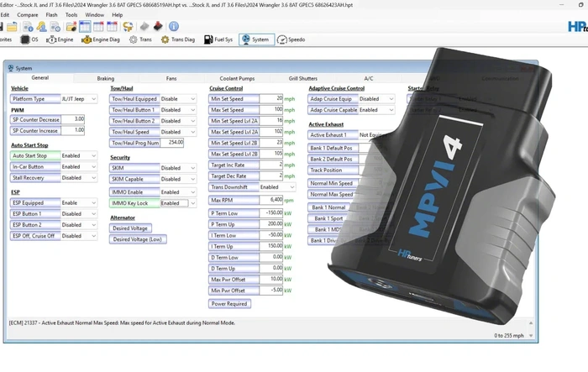This screenshot has width=588, height=372.
Task: Click the highlighted first table view icon
Action: tap(85, 27)
